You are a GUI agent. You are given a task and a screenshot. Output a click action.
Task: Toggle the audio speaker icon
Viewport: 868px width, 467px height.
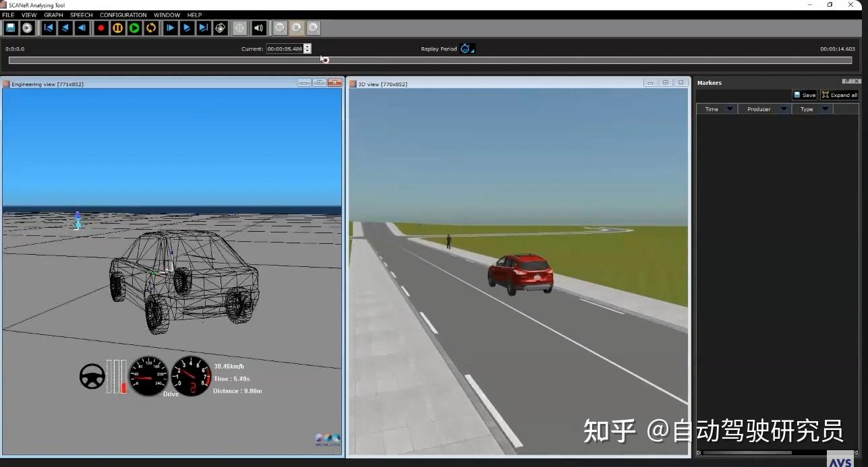click(x=259, y=28)
